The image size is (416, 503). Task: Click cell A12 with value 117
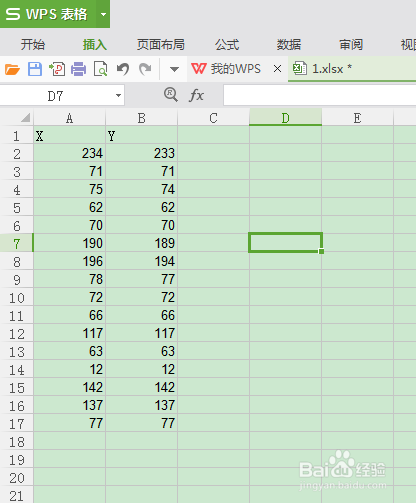(69, 334)
